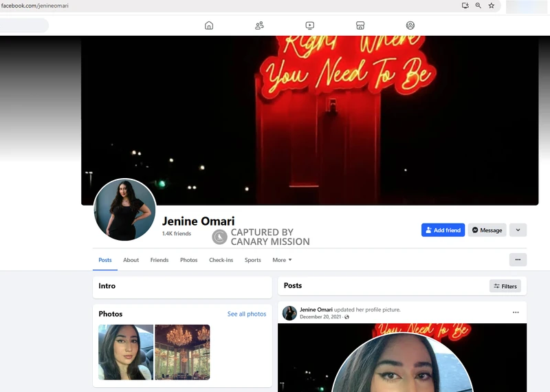This screenshot has width=550, height=392.
Task: Open the post Filters button
Action: tap(505, 286)
